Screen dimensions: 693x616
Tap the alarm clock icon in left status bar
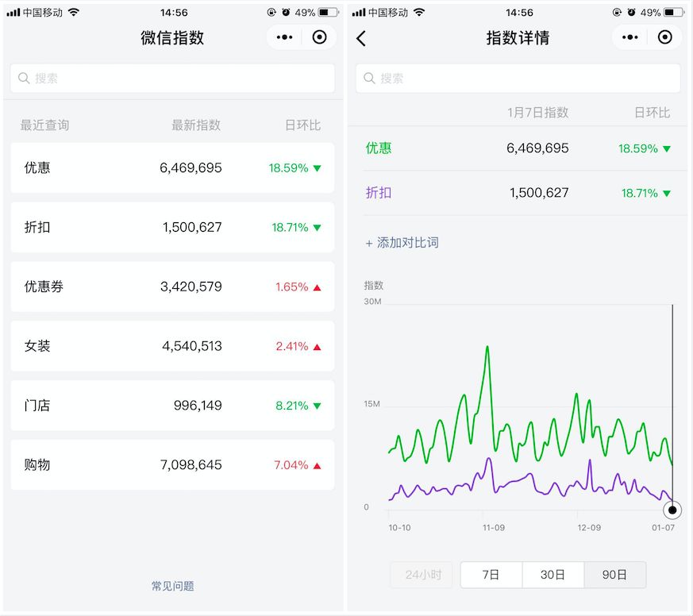click(x=286, y=13)
